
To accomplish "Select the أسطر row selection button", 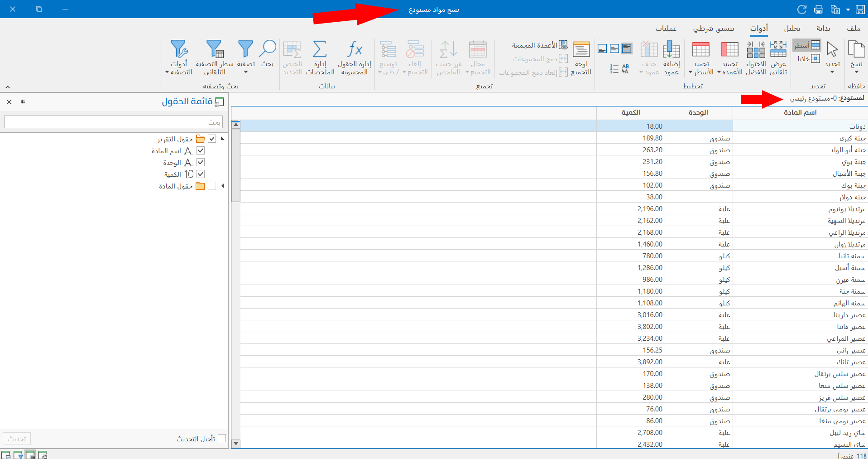I will coord(806,45).
